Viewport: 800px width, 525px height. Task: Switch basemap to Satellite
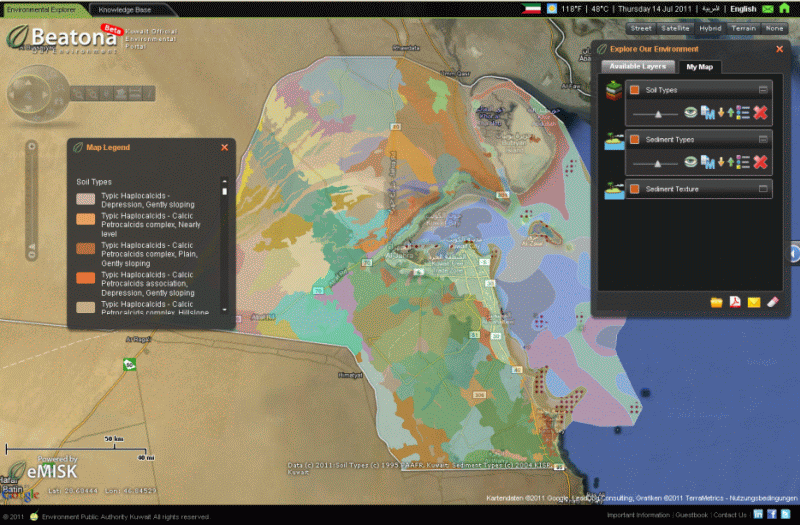coord(676,28)
